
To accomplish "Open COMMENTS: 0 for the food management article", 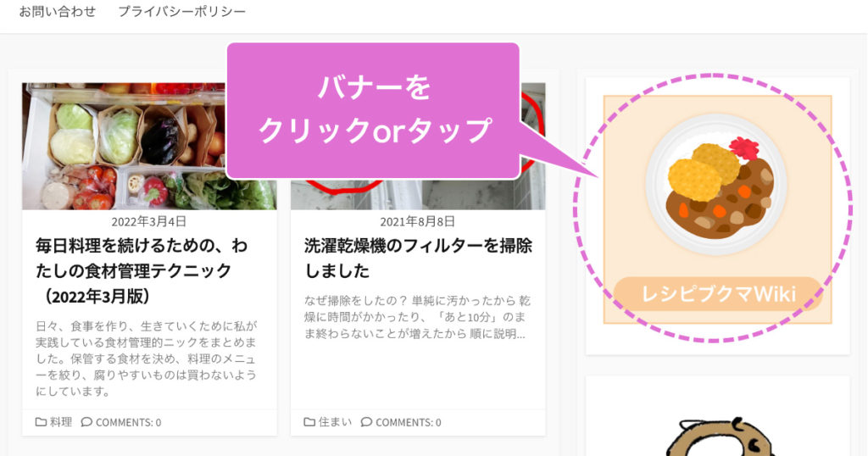I will pos(129,423).
